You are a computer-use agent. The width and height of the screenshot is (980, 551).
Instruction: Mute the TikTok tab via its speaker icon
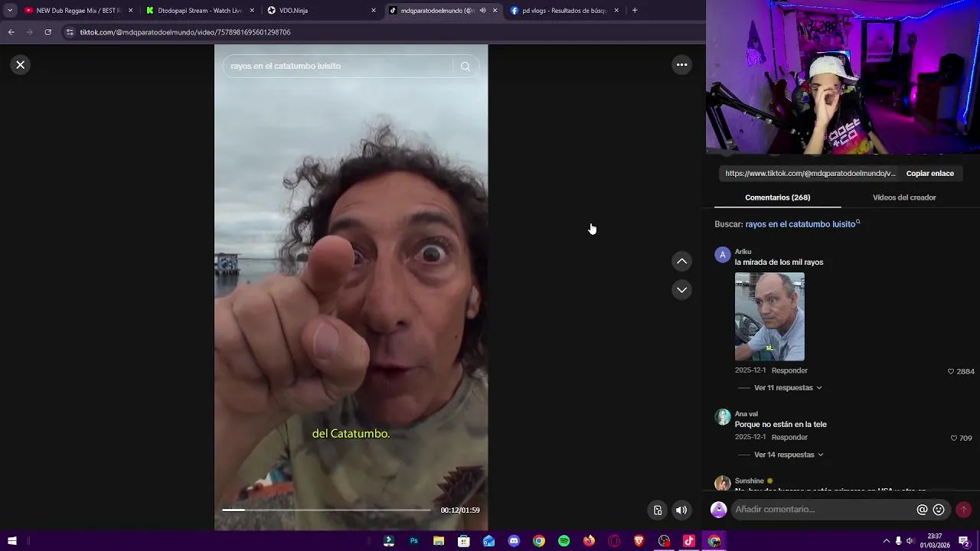click(482, 11)
